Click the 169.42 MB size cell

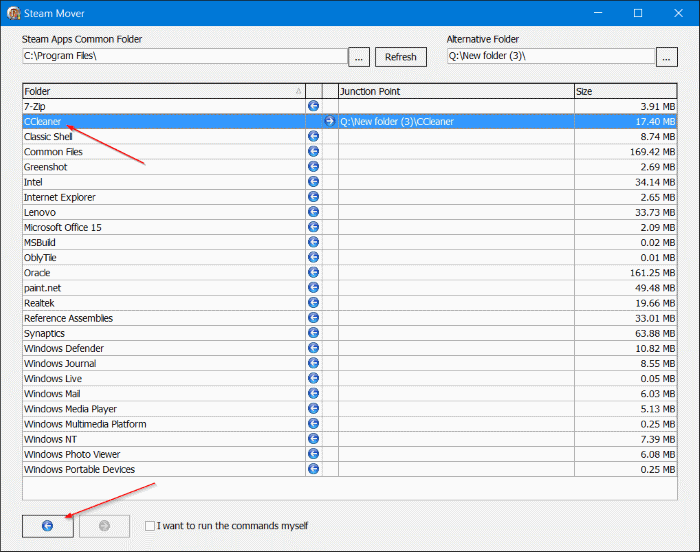pos(625,152)
